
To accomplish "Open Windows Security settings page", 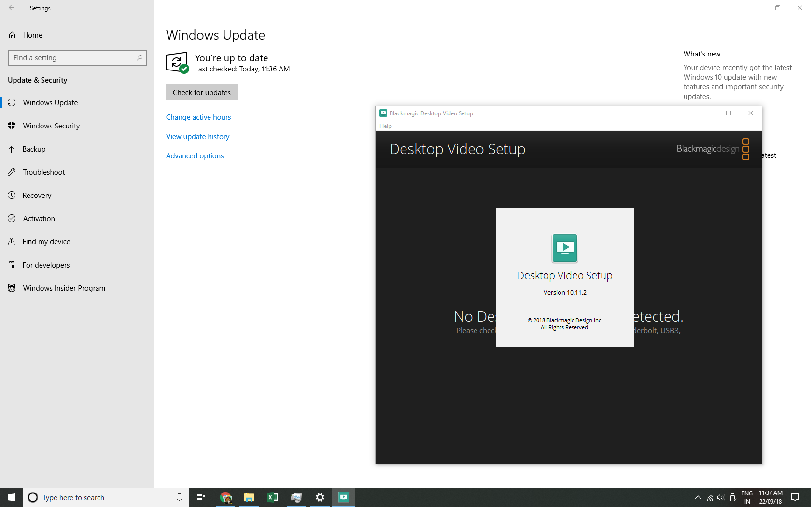I will click(x=77, y=126).
